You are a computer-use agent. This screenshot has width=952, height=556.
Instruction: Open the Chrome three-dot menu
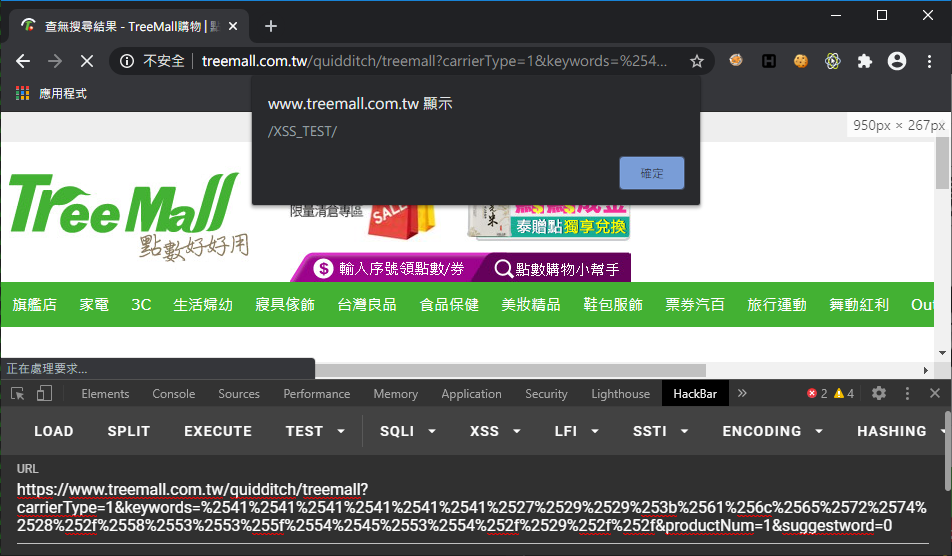click(x=929, y=61)
